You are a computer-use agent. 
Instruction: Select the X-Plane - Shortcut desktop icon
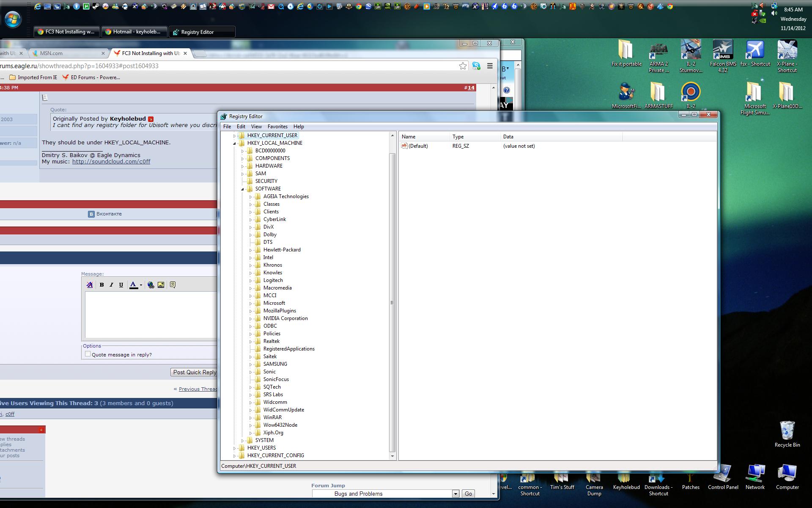coord(787,56)
